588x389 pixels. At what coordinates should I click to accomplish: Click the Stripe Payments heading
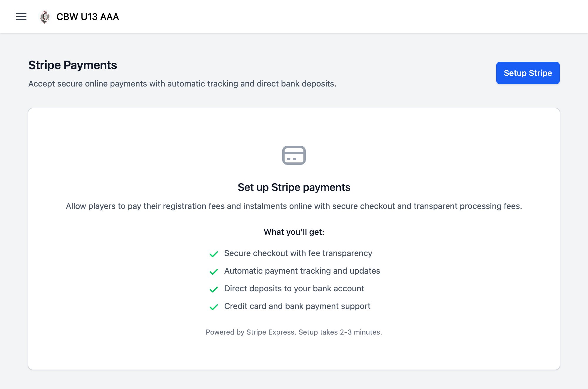(73, 65)
